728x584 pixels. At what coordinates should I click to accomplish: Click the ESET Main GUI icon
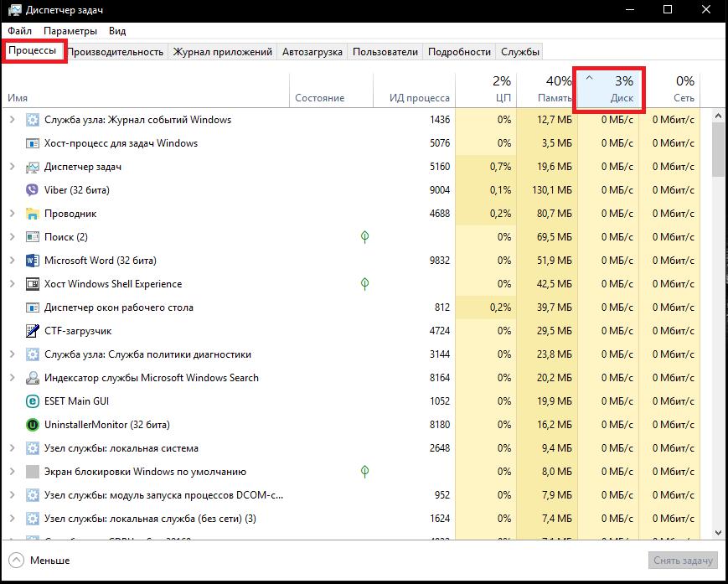coord(32,401)
